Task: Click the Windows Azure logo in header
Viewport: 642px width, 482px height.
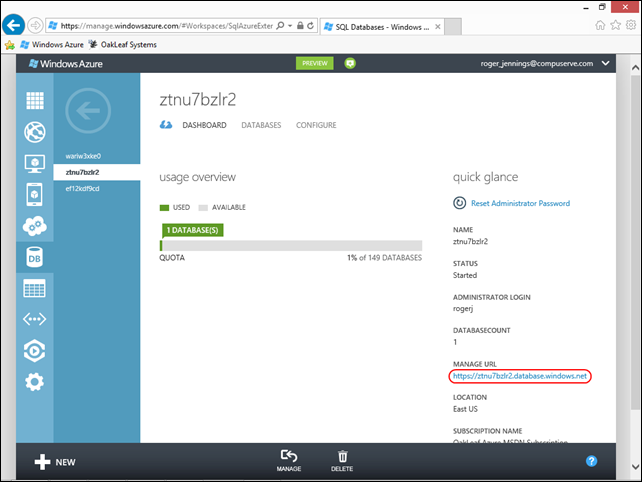Action: [66, 64]
